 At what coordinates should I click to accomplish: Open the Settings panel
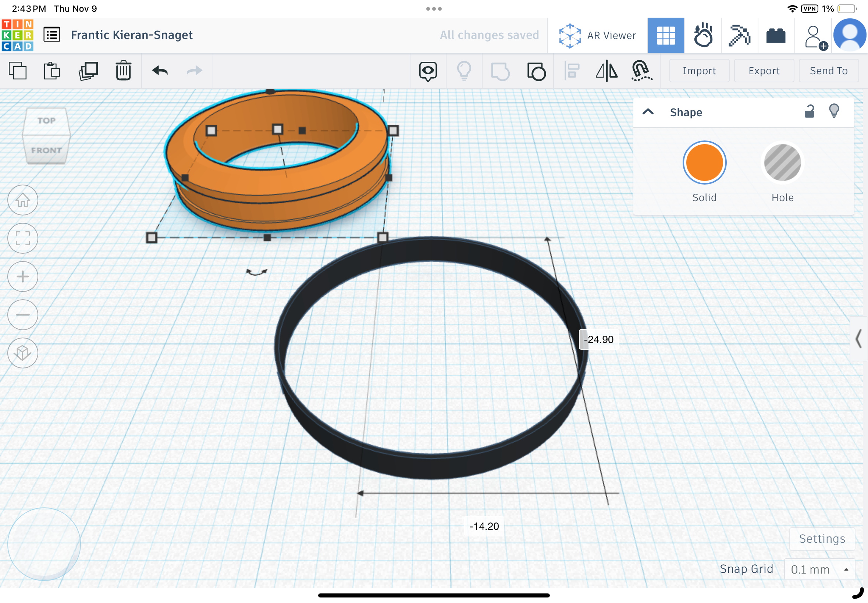822,538
